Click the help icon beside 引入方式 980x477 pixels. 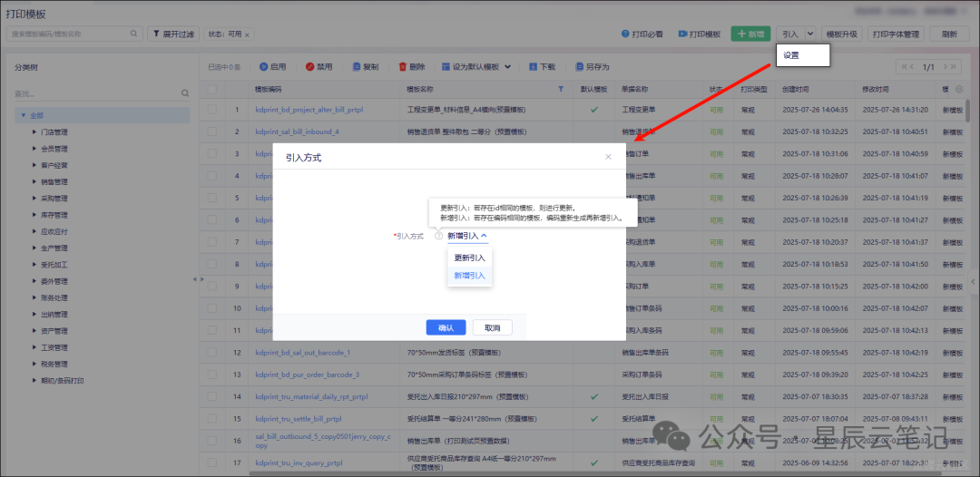tap(438, 236)
